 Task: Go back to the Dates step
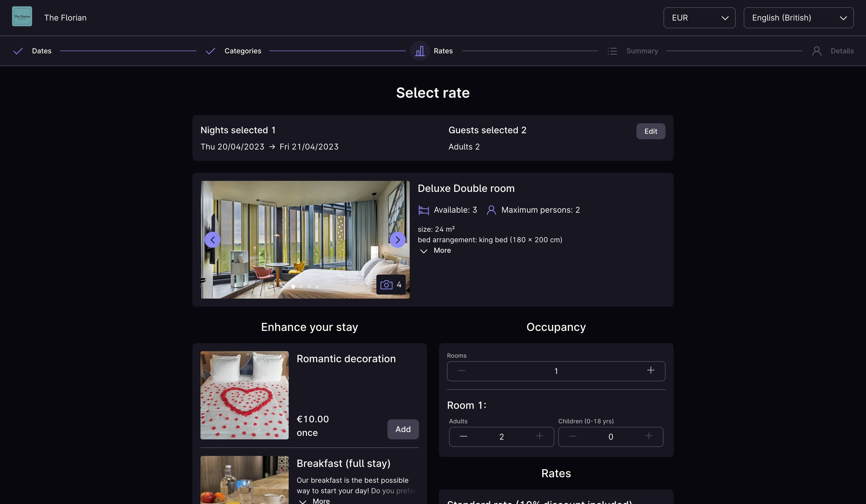coord(41,51)
